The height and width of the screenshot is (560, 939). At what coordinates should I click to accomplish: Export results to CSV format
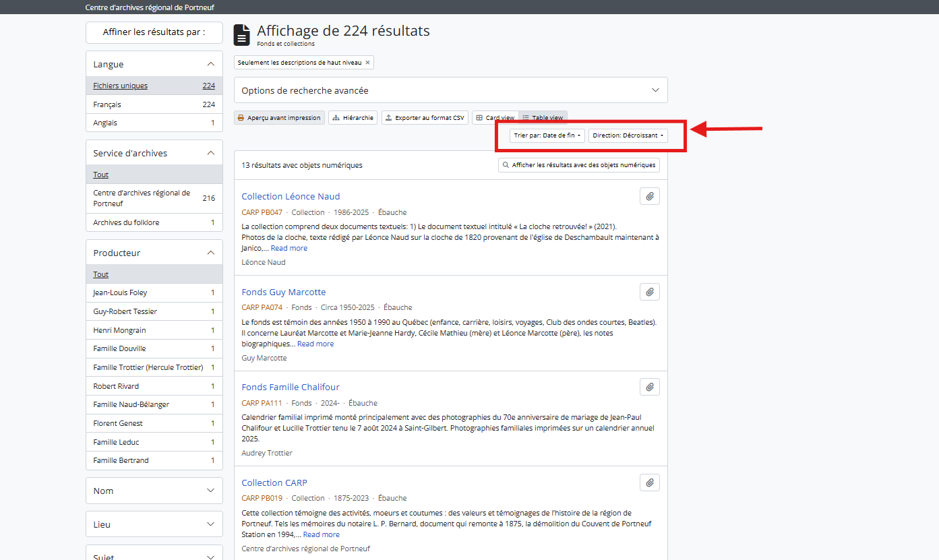click(425, 118)
